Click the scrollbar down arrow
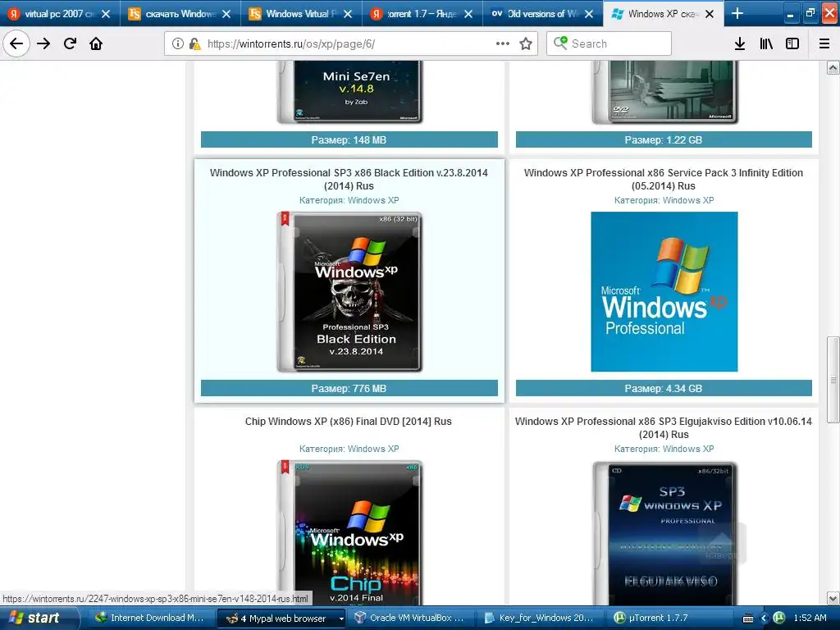The width and height of the screenshot is (840, 630). coord(833,598)
